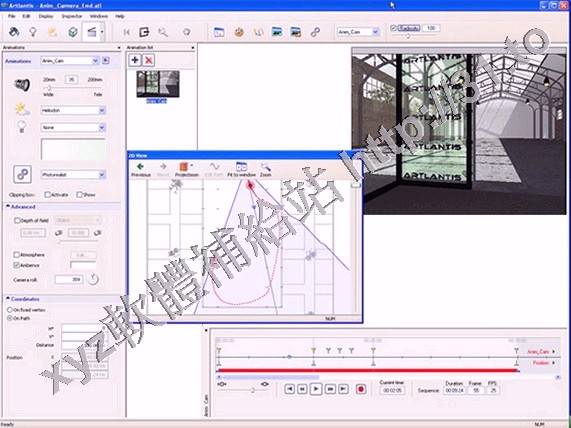571x428 pixels.
Task: Add a new animation with the plus button
Action: 135,60
